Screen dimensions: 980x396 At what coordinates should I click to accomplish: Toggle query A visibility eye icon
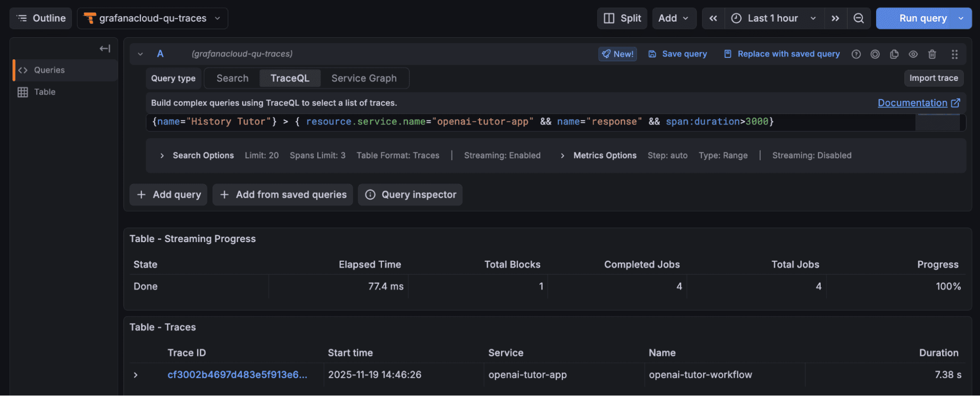click(913, 54)
